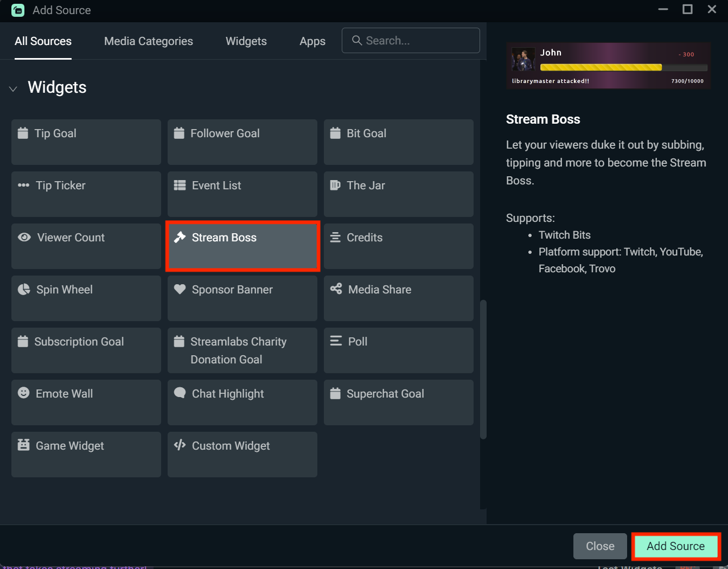Click The Jar widget icon
The width and height of the screenshot is (728, 569).
coord(336,185)
